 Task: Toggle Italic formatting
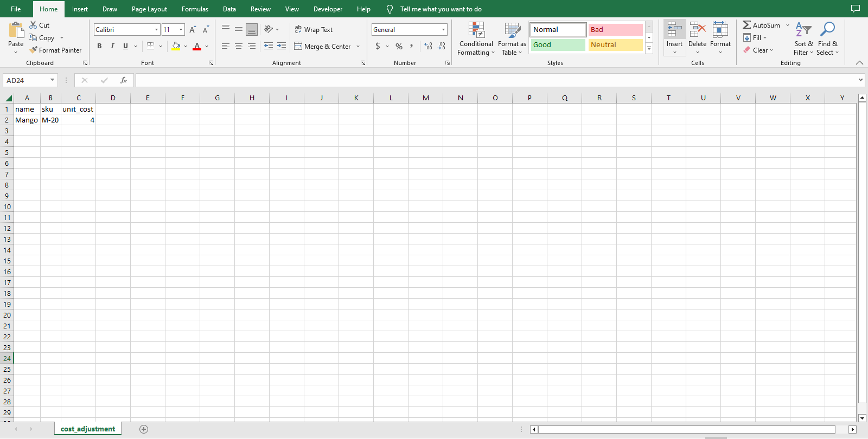point(112,46)
